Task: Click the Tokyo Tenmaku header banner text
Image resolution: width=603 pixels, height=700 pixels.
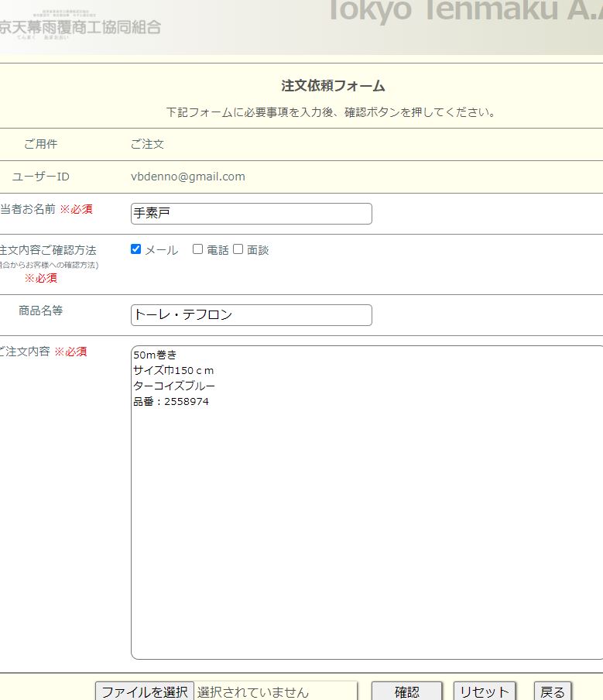Action: [464, 10]
